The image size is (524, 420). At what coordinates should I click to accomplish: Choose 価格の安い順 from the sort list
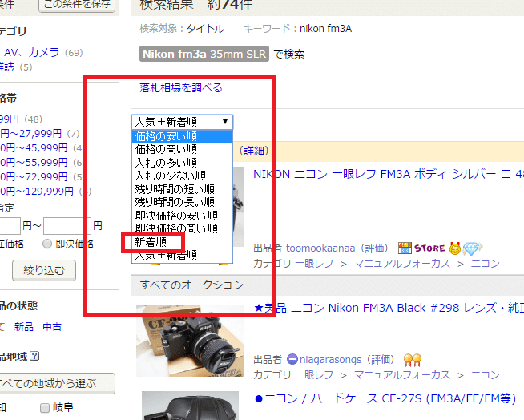point(182,136)
